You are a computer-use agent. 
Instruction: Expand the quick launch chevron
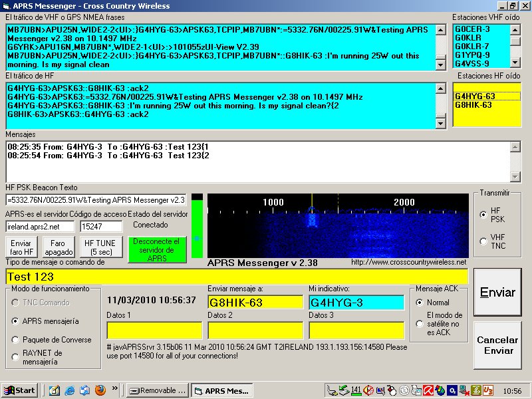pos(115,388)
